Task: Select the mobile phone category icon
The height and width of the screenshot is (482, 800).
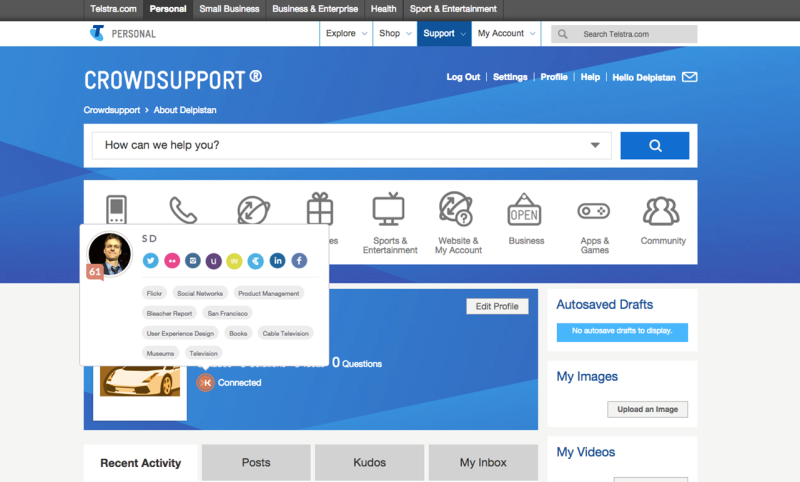Action: point(116,209)
